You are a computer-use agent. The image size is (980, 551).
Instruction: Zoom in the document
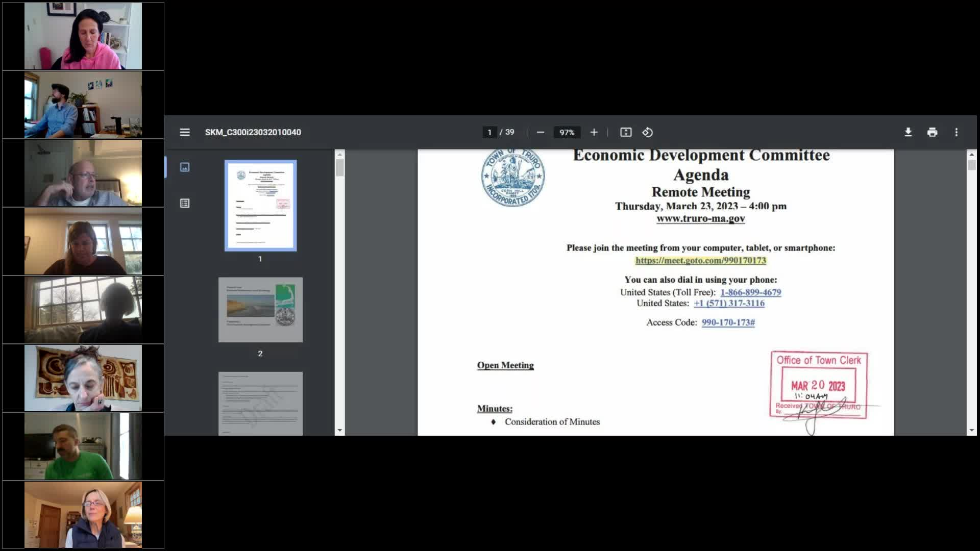coord(594,132)
